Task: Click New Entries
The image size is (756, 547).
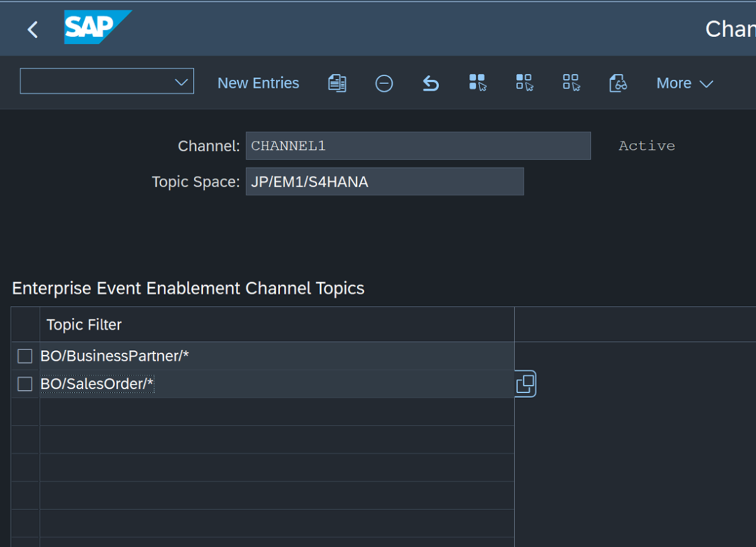Action: click(x=258, y=83)
